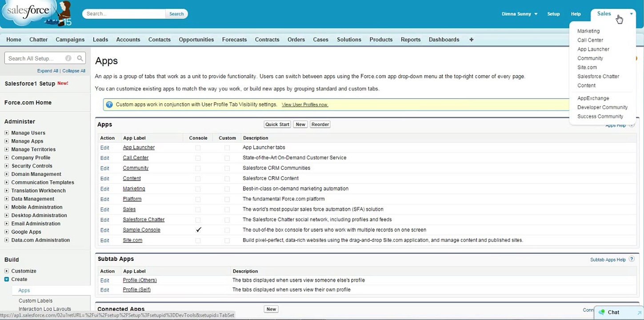Image resolution: width=644 pixels, height=320 pixels.
Task: Click Edit link for Sales app
Action: (x=104, y=209)
